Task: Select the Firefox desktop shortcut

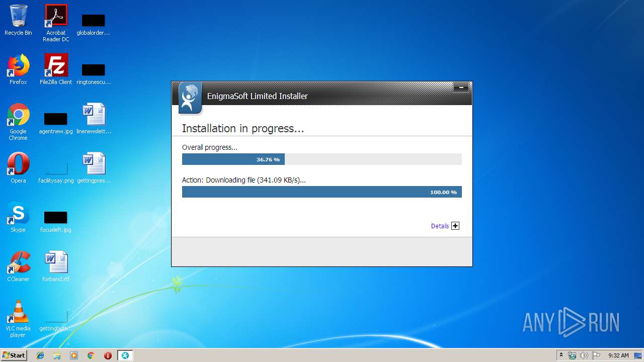Action: [18, 70]
